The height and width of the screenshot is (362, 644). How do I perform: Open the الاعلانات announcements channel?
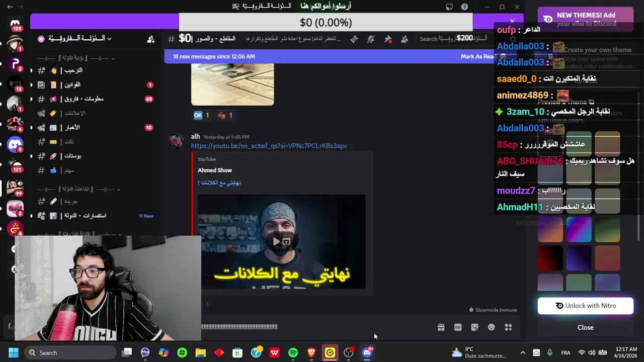(96, 113)
